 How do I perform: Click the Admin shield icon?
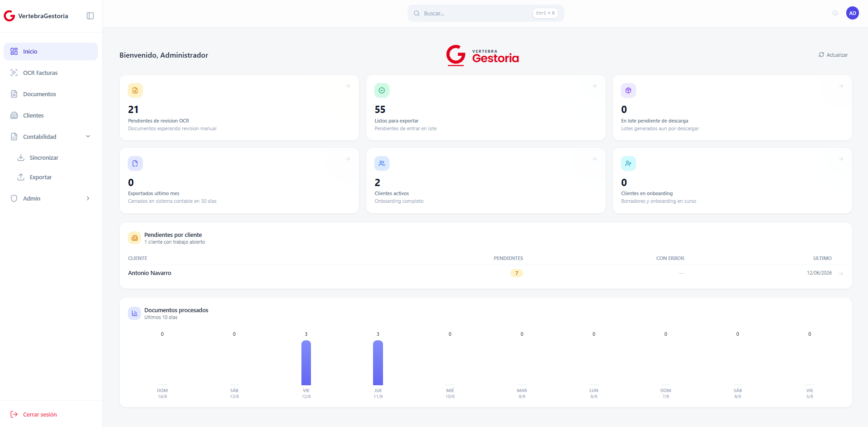click(14, 198)
